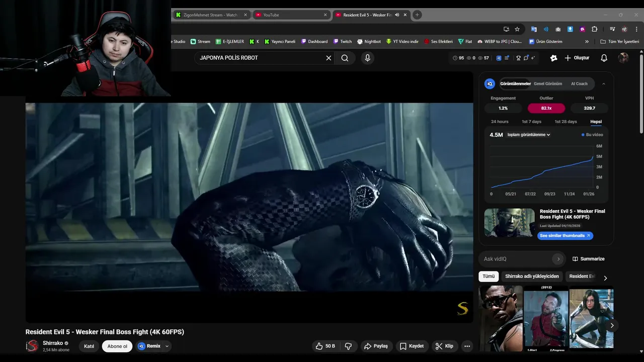Click the Abone ol subscribe button
This screenshot has height=362, width=644.
point(117,346)
